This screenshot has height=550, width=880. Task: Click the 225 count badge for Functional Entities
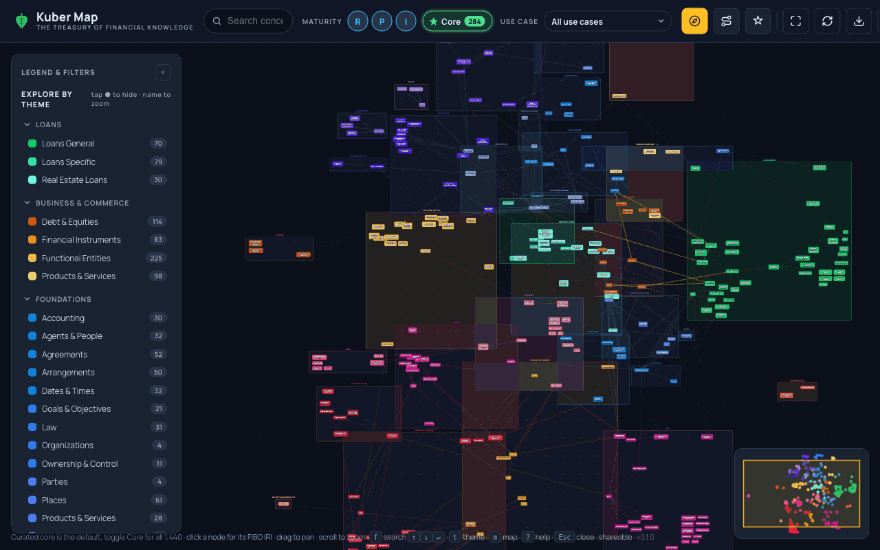156,258
